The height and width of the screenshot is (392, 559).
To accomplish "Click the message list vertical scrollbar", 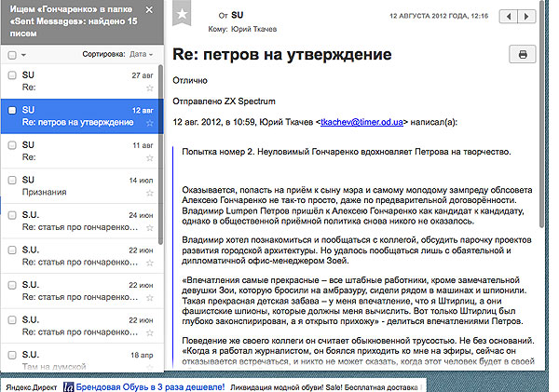I will 159,140.
